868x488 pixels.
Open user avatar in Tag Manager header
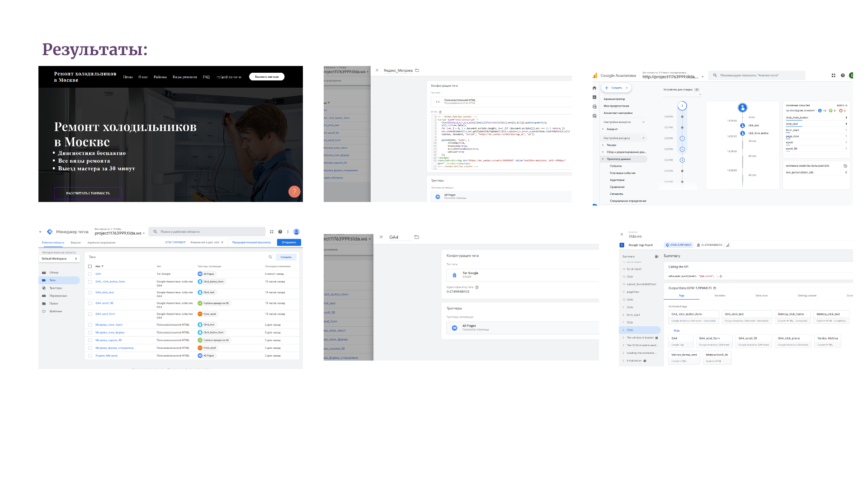(297, 232)
